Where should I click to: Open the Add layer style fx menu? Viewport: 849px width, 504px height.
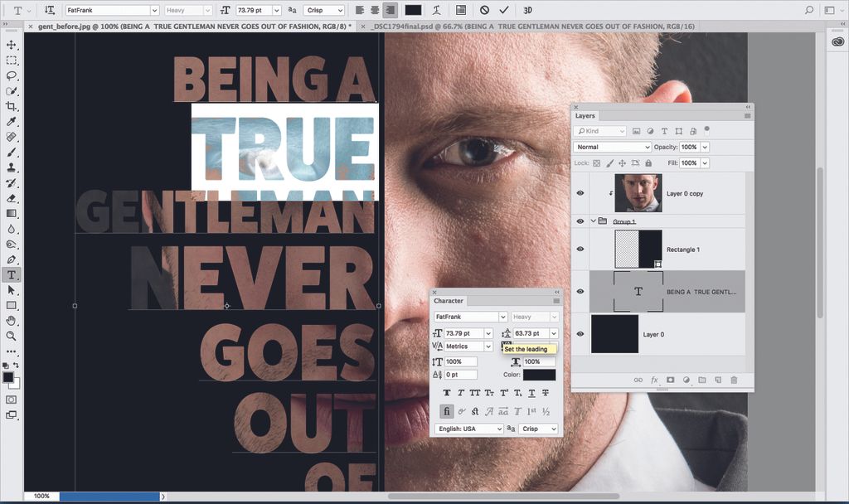click(x=654, y=380)
